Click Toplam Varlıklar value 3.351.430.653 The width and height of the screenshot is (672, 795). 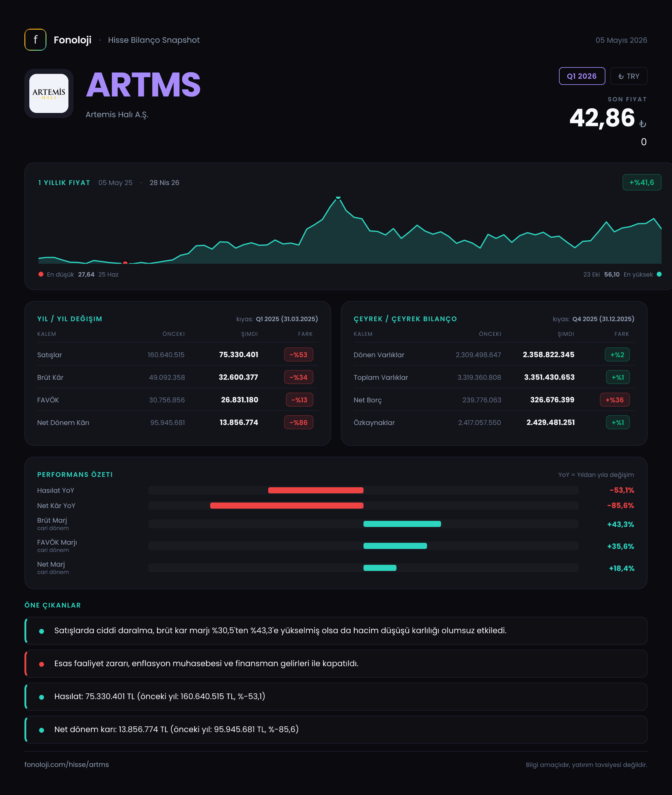tap(549, 377)
